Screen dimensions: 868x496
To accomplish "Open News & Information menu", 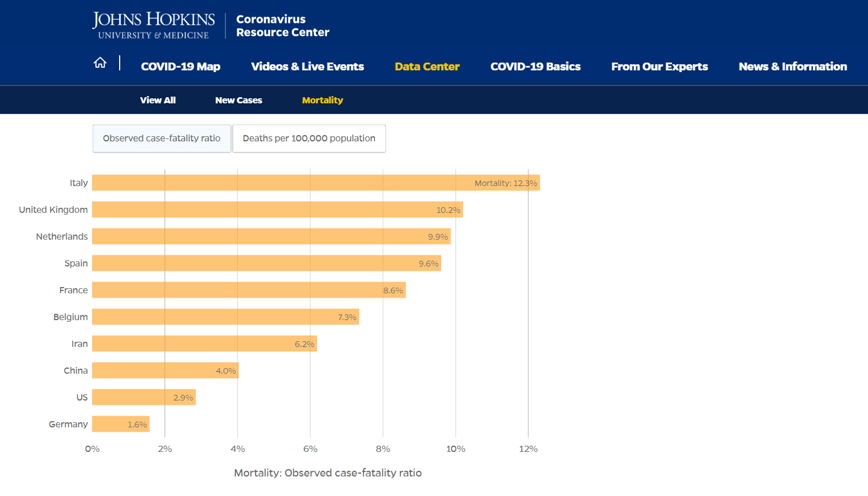I will tap(792, 67).
